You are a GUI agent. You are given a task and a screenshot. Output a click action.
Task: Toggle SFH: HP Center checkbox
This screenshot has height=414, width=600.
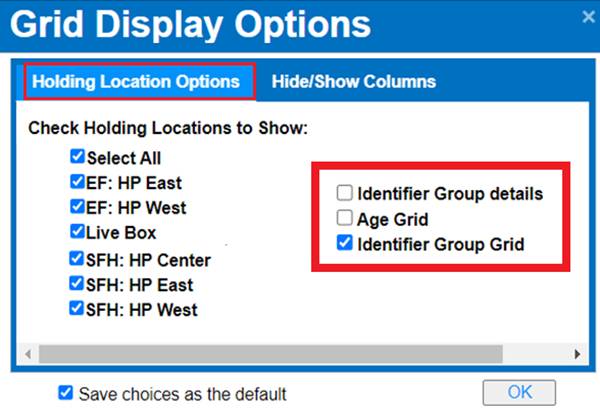pos(77,260)
